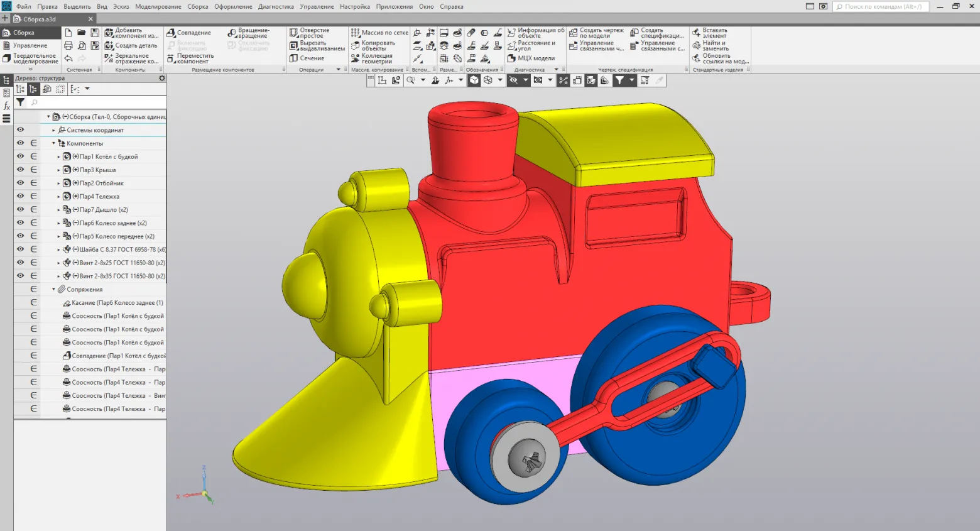Open tree panel settings gear
The width and height of the screenshot is (980, 531).
[161, 78]
